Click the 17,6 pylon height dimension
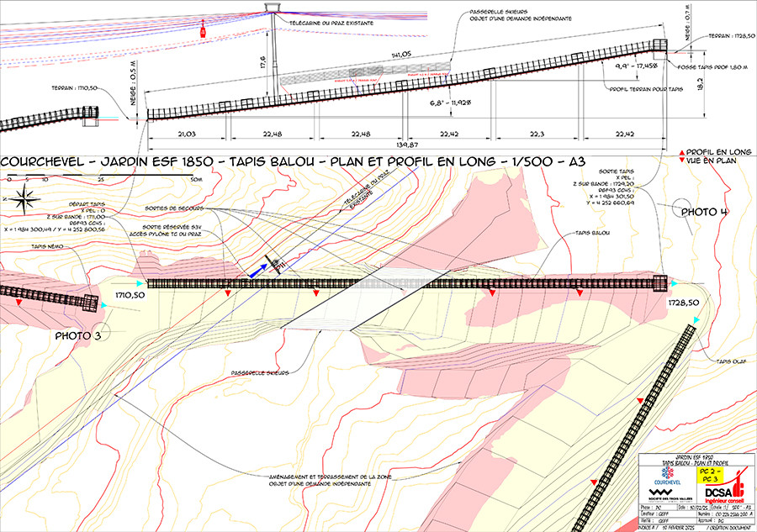 [x=263, y=62]
